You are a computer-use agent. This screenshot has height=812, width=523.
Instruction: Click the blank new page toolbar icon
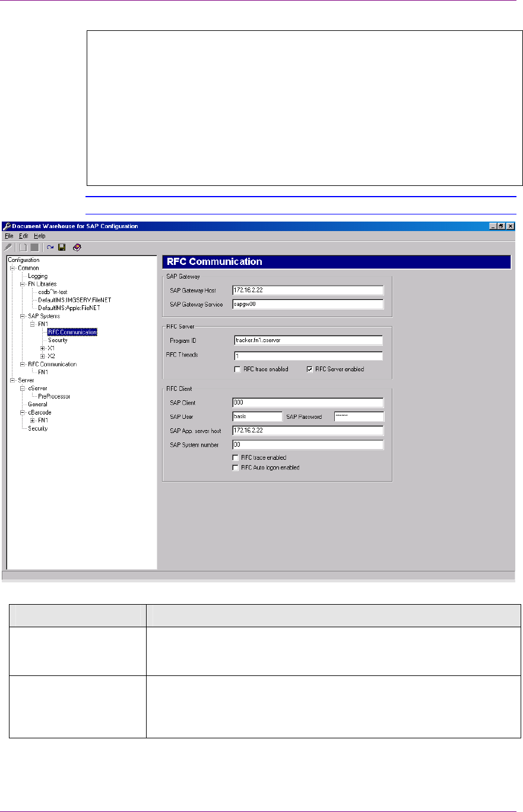pyautogui.click(x=24, y=247)
